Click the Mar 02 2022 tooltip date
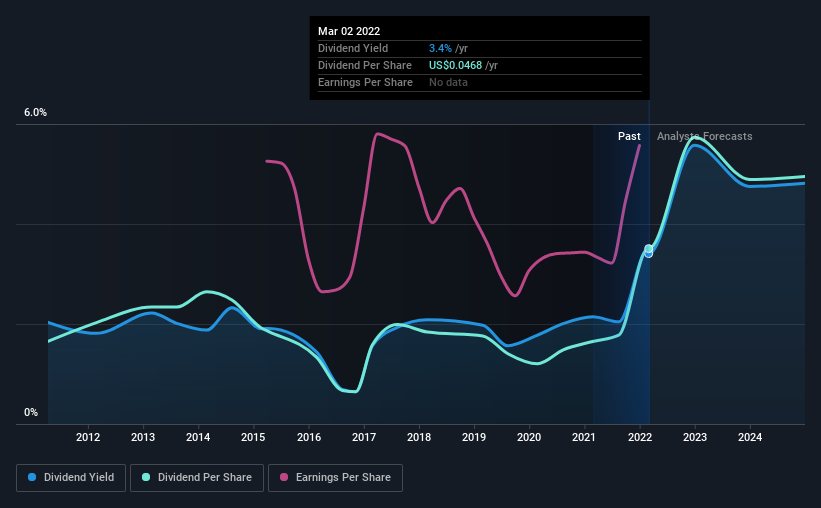Viewport: 821px width, 508px height. (x=349, y=31)
